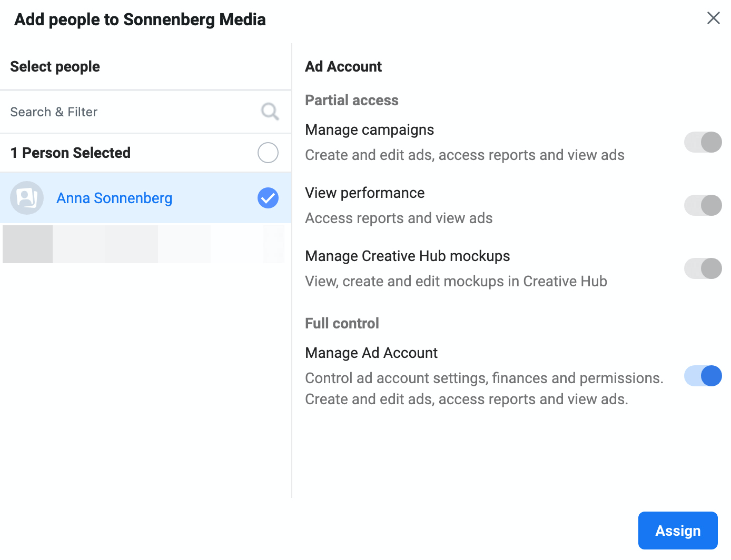Click the Manage Ad Account label

pyautogui.click(x=371, y=353)
